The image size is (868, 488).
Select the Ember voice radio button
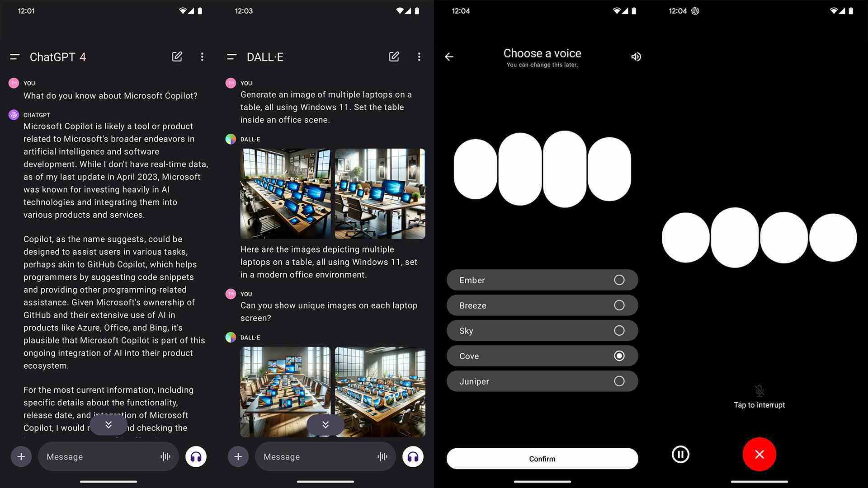(619, 280)
